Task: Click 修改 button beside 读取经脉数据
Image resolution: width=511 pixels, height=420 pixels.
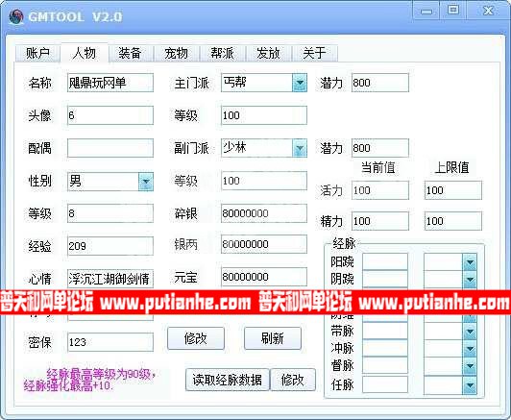Action: [293, 380]
